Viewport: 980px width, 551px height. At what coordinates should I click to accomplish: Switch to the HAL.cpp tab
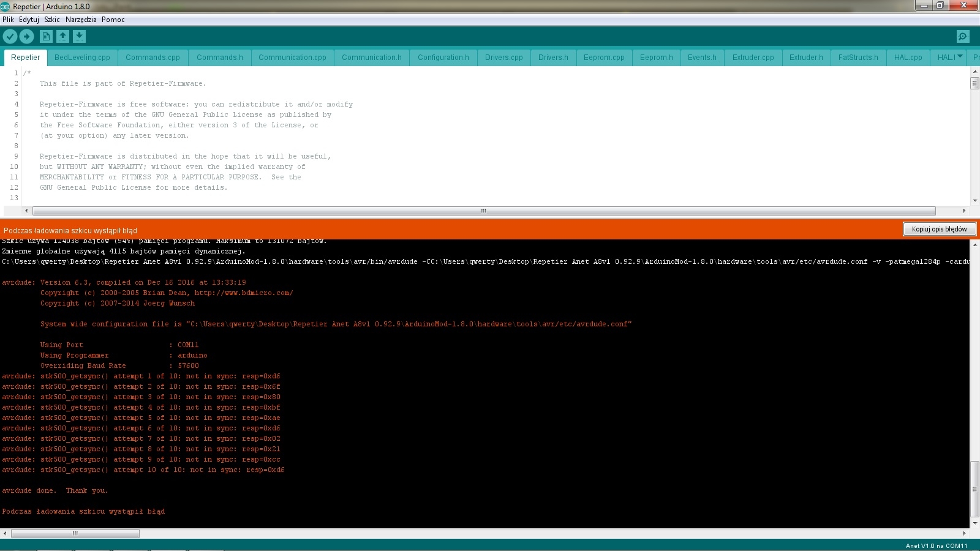pyautogui.click(x=908, y=58)
